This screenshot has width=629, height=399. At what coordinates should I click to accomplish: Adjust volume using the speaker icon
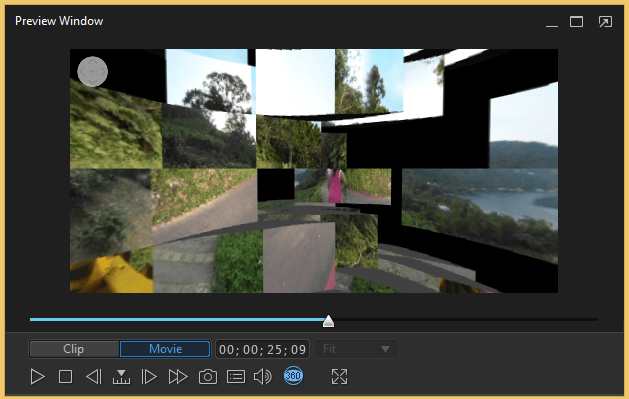click(263, 377)
